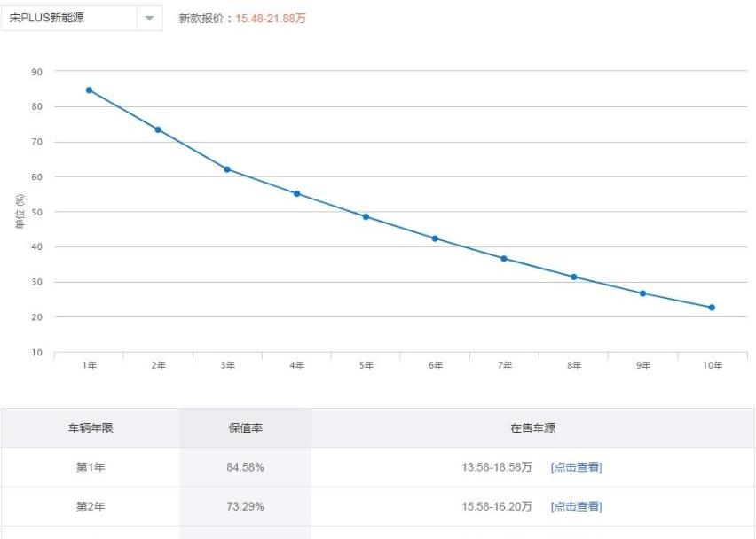Screen dimensions: 756x539
Task: Select the 4年 data point on chart
Action: pyautogui.click(x=297, y=193)
